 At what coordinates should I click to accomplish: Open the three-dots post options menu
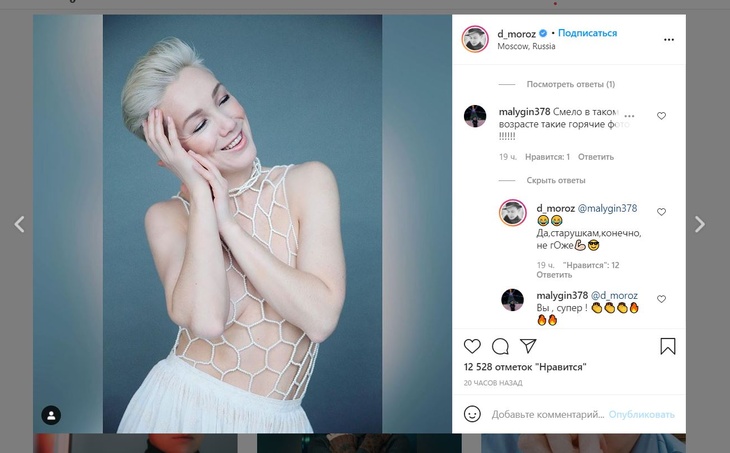(668, 41)
